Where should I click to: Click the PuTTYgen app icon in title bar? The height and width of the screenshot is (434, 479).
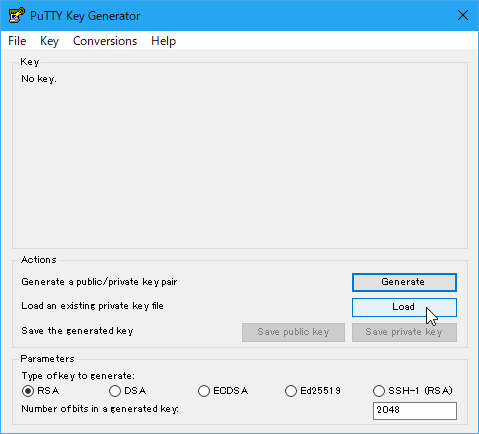click(17, 15)
